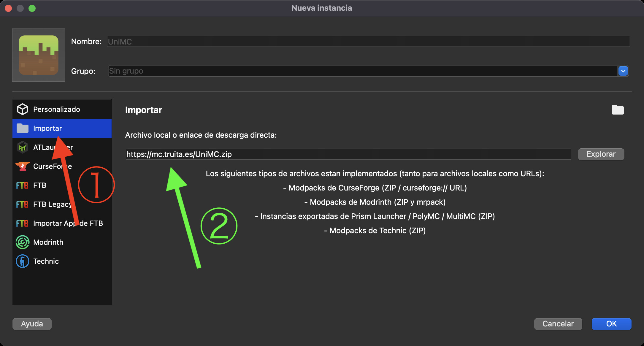This screenshot has width=644, height=346.
Task: Open the Sin grupo combo box
Action: (362, 71)
